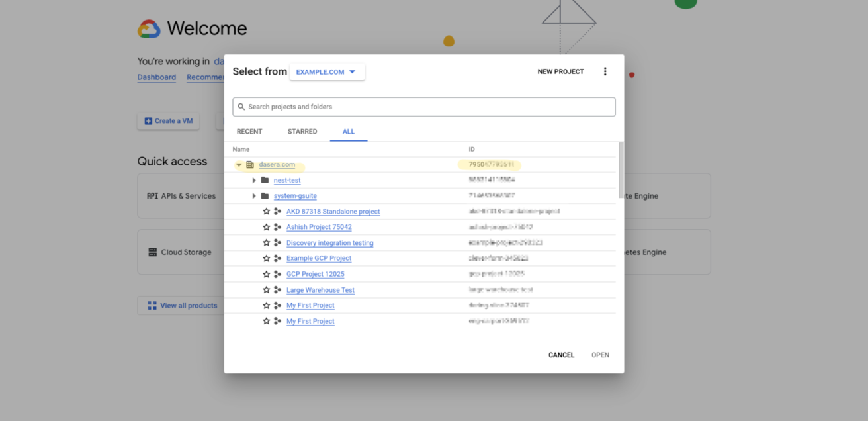This screenshot has width=868, height=421.
Task: Open Discovery integration testing link
Action: 329,243
